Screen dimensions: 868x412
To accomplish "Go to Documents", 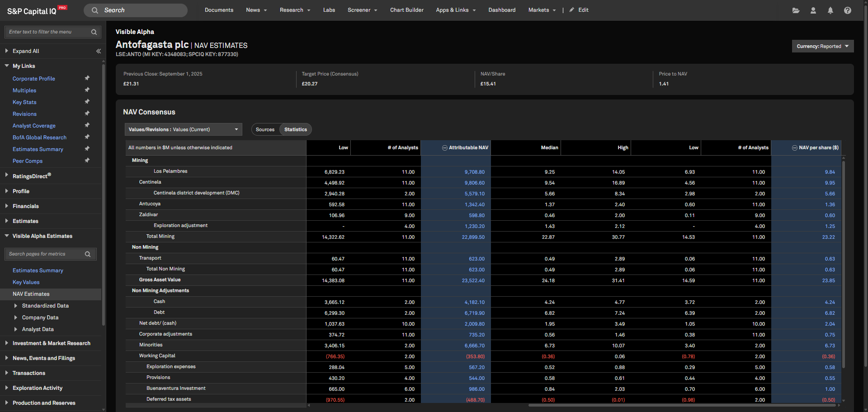I will (219, 10).
